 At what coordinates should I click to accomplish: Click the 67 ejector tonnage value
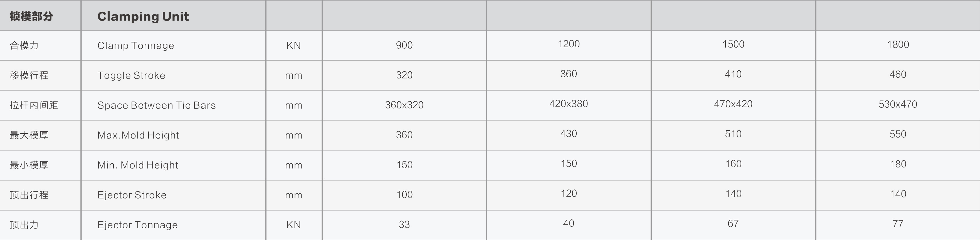[x=733, y=224]
